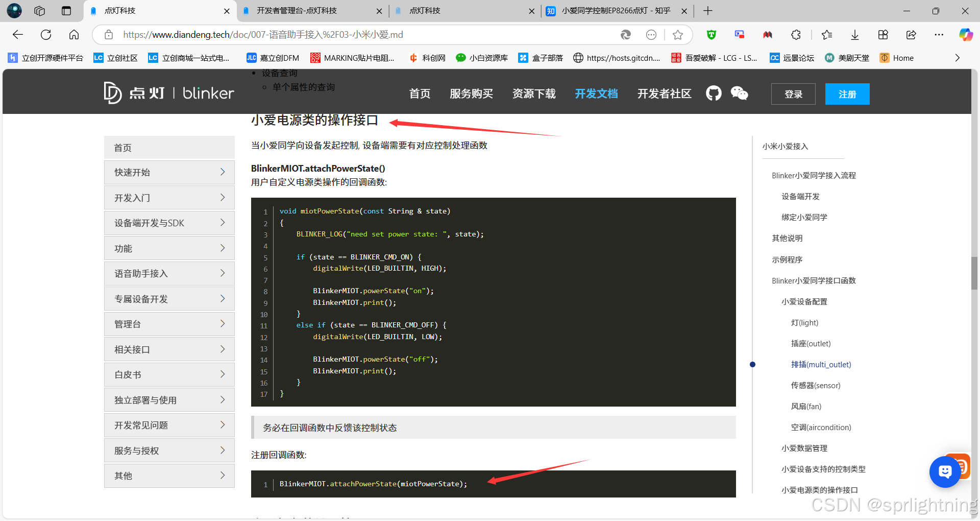Click the blinker logo
Image resolution: width=980 pixels, height=521 pixels.
[168, 93]
